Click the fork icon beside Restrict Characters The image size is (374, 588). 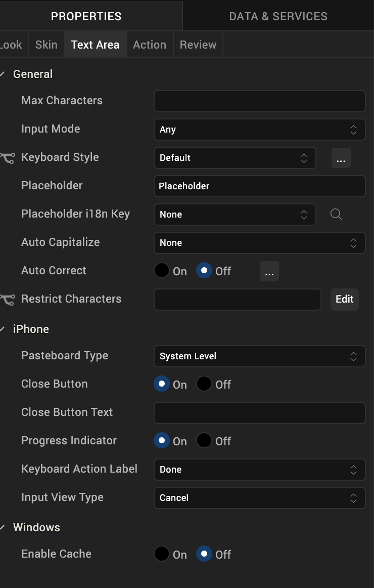(8, 300)
